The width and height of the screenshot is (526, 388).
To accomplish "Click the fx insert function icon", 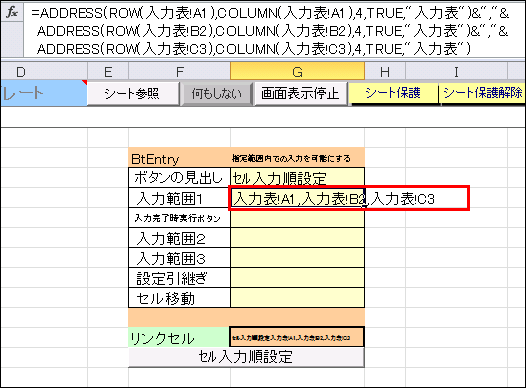I will pyautogui.click(x=12, y=12).
